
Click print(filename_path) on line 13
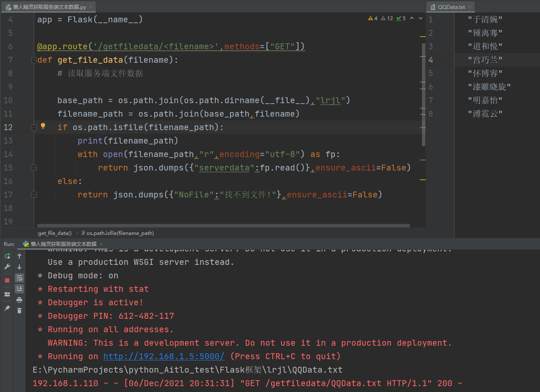128,141
